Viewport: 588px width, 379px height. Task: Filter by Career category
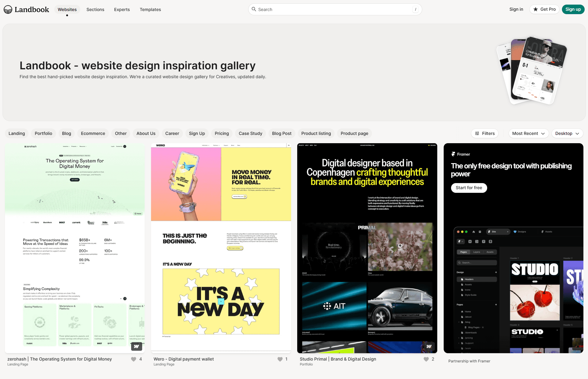pos(172,133)
